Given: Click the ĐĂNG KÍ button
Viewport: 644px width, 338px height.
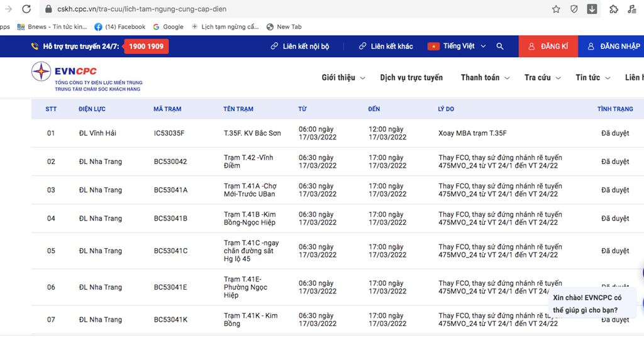Looking at the screenshot, I should 548,46.
